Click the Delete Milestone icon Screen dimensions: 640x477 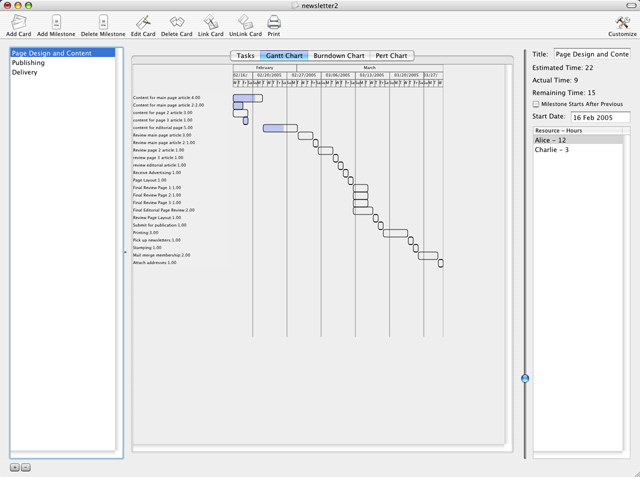coord(102,21)
